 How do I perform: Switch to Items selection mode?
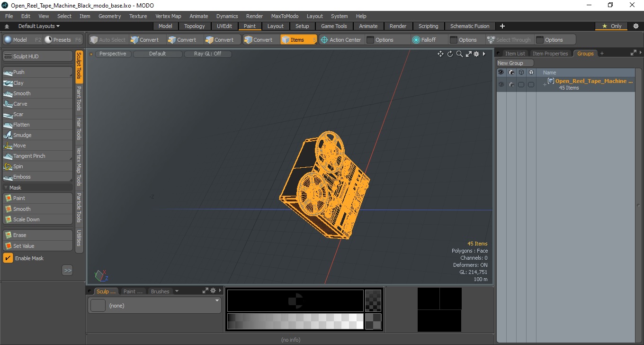click(x=298, y=40)
